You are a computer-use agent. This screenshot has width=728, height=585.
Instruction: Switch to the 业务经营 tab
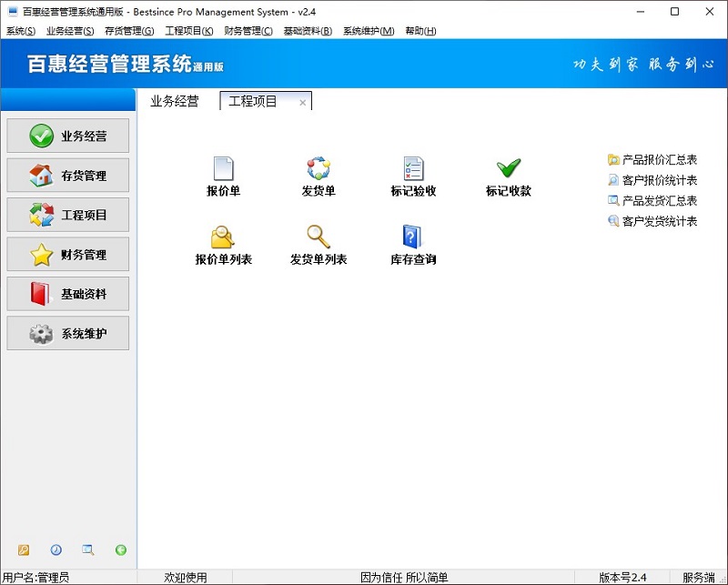(175, 101)
